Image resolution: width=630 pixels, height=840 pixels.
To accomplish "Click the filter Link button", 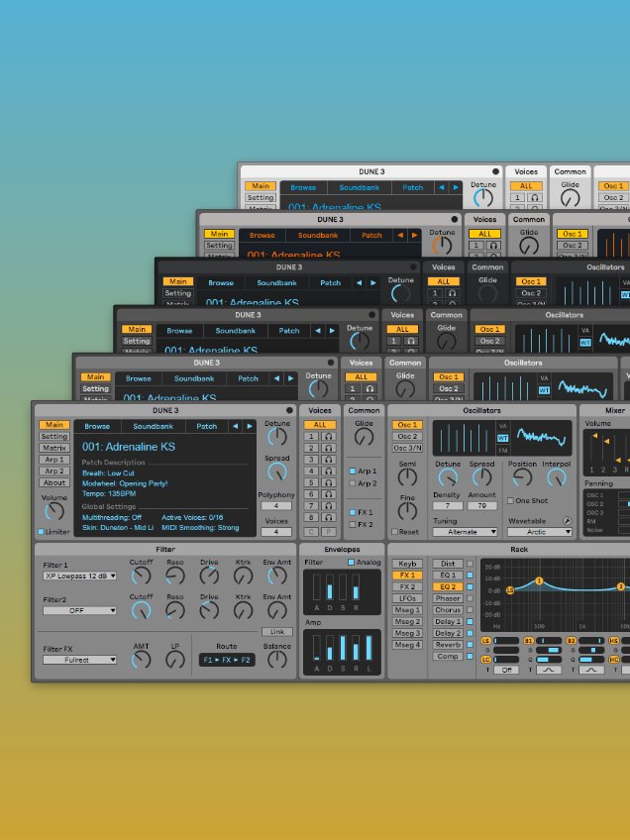I will point(277,632).
